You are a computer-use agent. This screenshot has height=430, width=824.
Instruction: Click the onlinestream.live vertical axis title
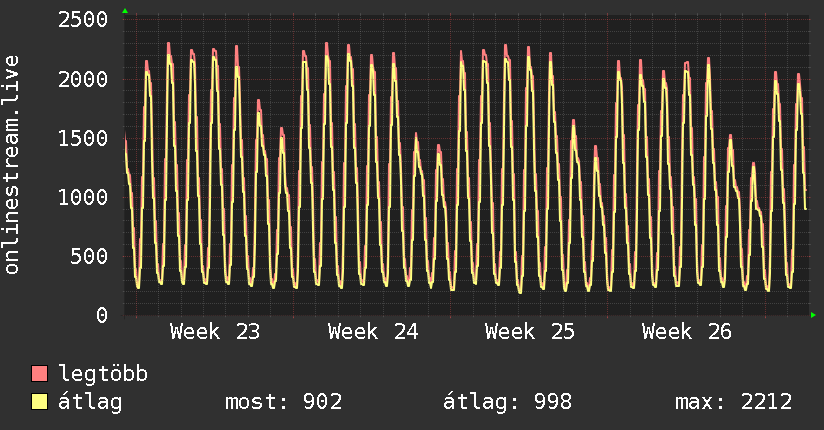coord(12,165)
